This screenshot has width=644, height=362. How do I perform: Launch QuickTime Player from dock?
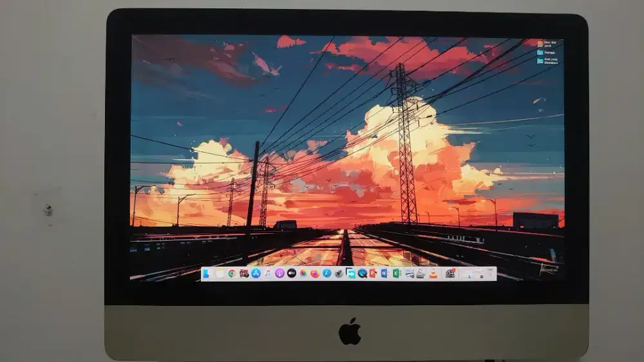click(x=363, y=273)
